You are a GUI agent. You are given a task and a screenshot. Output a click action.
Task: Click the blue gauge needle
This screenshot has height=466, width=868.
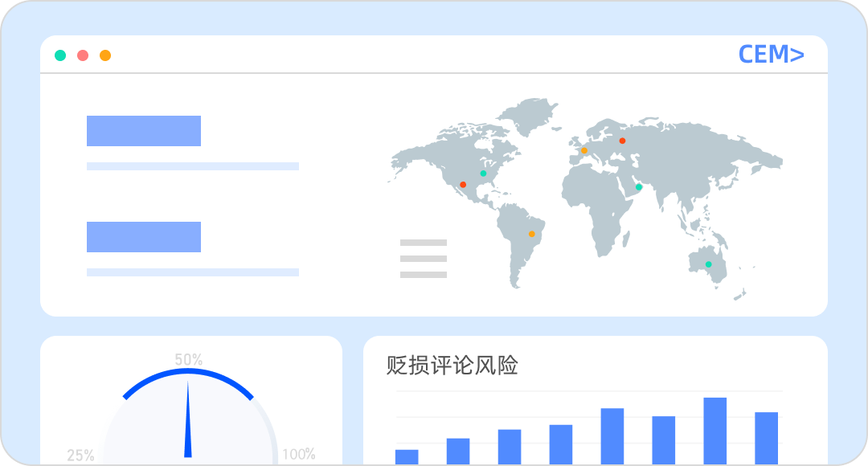(x=187, y=419)
